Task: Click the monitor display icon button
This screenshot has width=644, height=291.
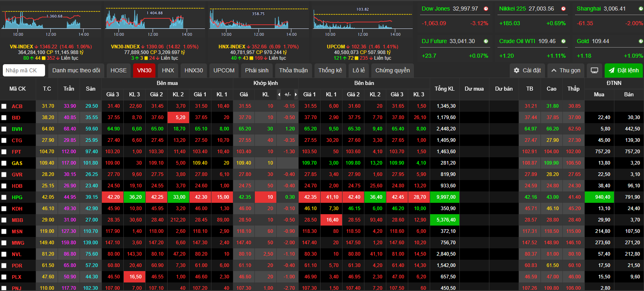Action: coord(594,70)
